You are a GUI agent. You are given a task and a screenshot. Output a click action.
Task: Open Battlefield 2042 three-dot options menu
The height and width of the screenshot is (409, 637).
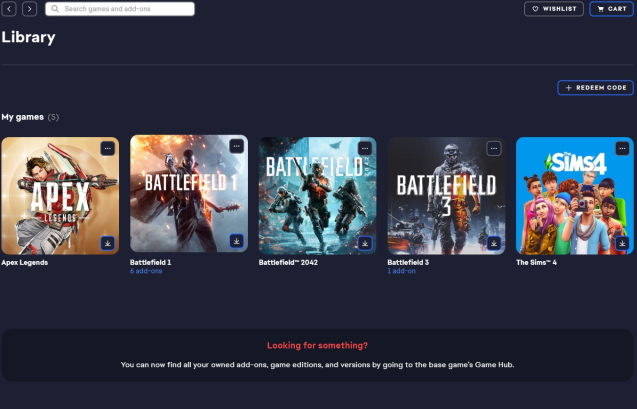[x=365, y=148]
